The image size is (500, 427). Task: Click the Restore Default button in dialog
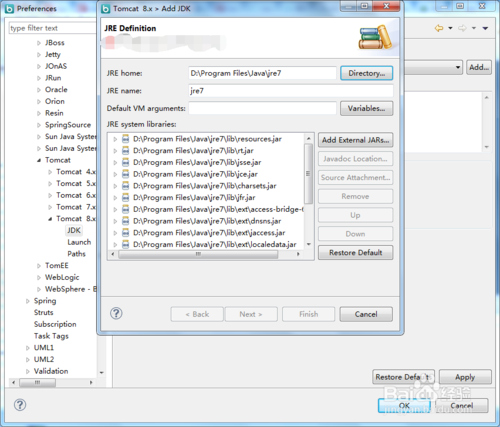pyautogui.click(x=355, y=253)
